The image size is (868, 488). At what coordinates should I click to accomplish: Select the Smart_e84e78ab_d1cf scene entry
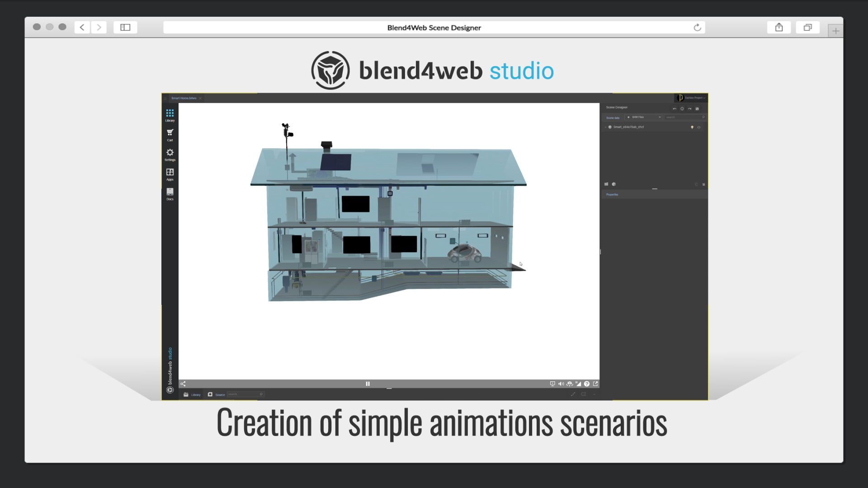628,127
